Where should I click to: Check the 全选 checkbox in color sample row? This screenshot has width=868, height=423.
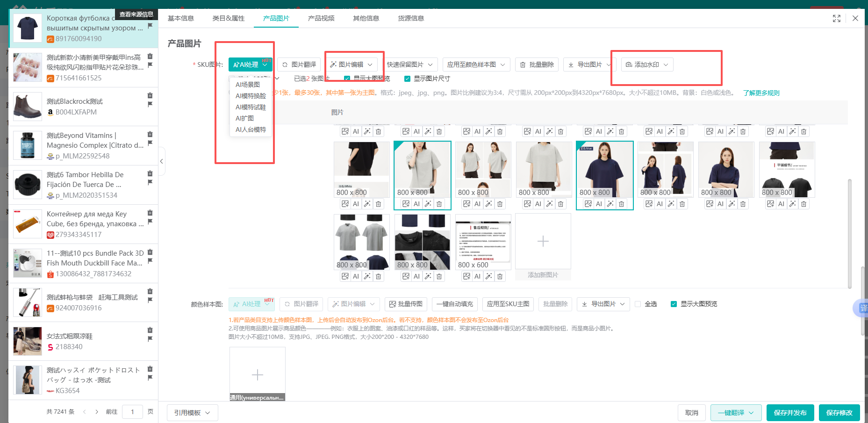[x=638, y=304]
